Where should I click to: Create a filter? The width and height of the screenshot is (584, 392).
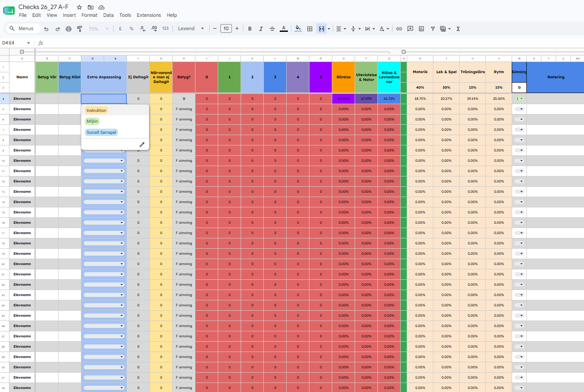(x=433, y=29)
